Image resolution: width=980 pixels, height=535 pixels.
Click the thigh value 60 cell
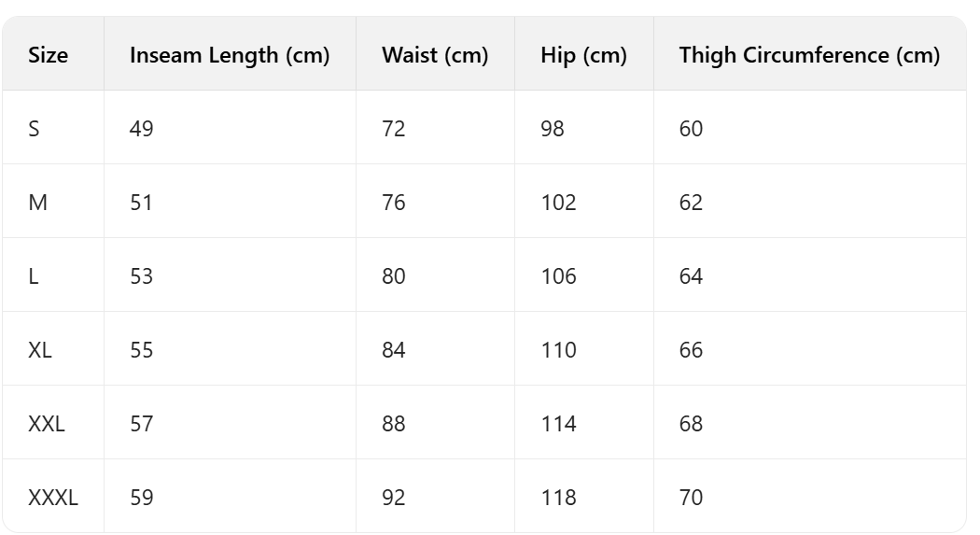691,129
